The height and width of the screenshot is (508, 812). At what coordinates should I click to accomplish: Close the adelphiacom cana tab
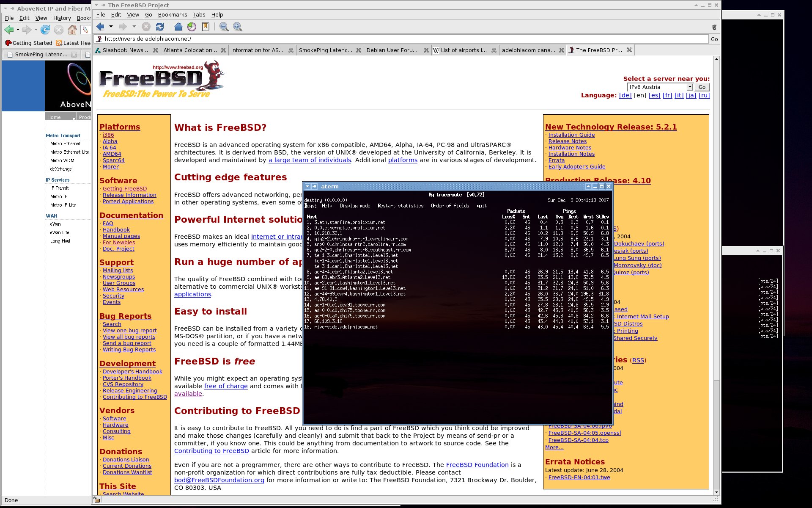562,50
